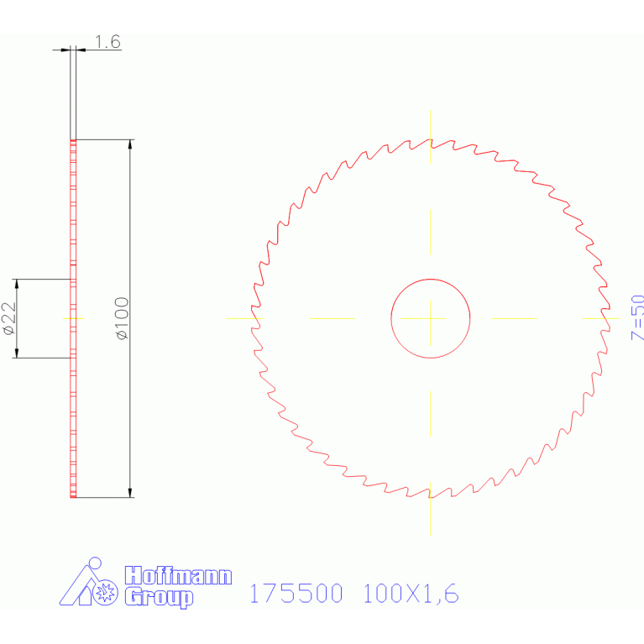The image size is (644, 644).
Task: Click the Hoffmann Group logo icon
Action: pos(89,582)
